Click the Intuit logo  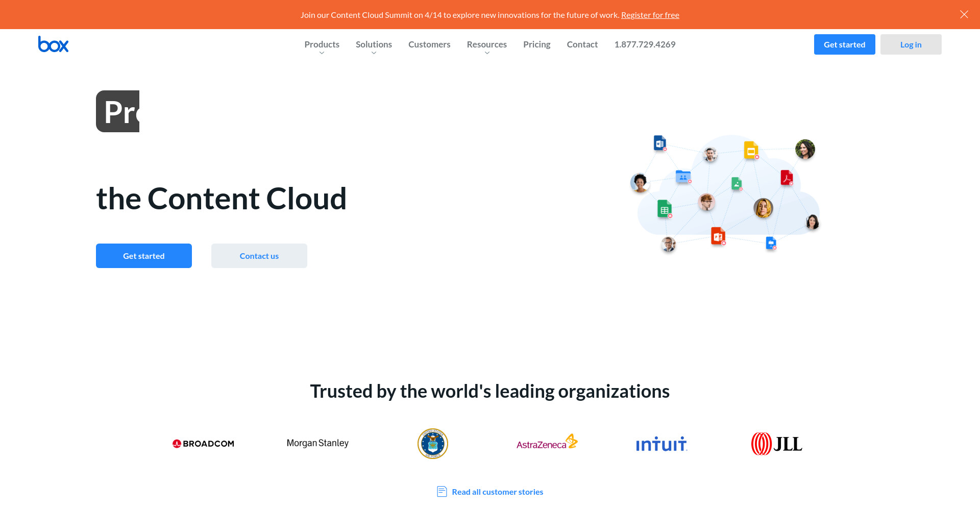pyautogui.click(x=661, y=444)
